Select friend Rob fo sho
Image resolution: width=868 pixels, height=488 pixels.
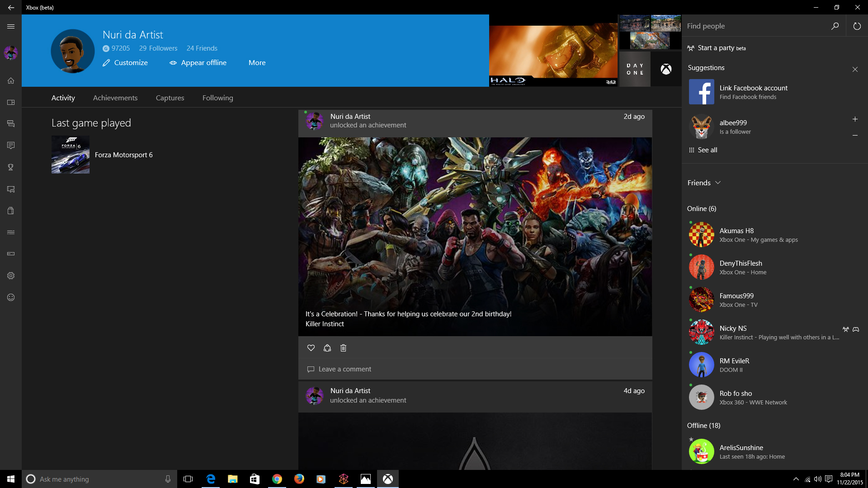coord(775,398)
